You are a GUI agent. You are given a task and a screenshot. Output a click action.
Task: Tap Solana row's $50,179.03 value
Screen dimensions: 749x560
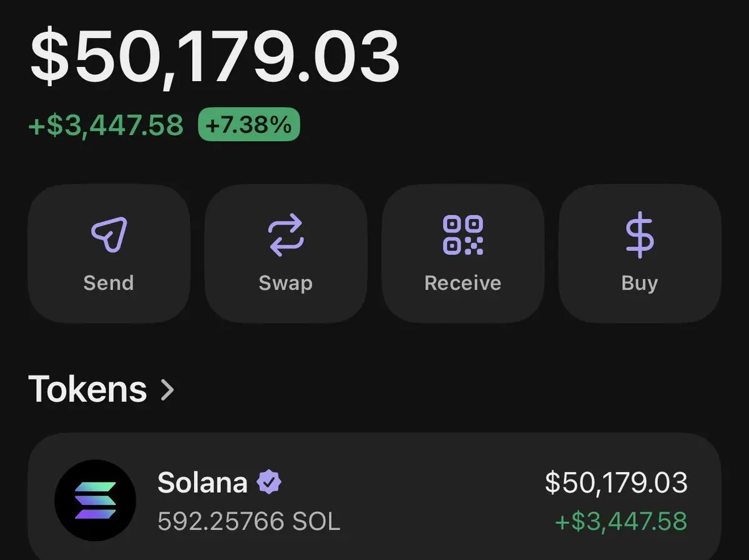coord(616,483)
